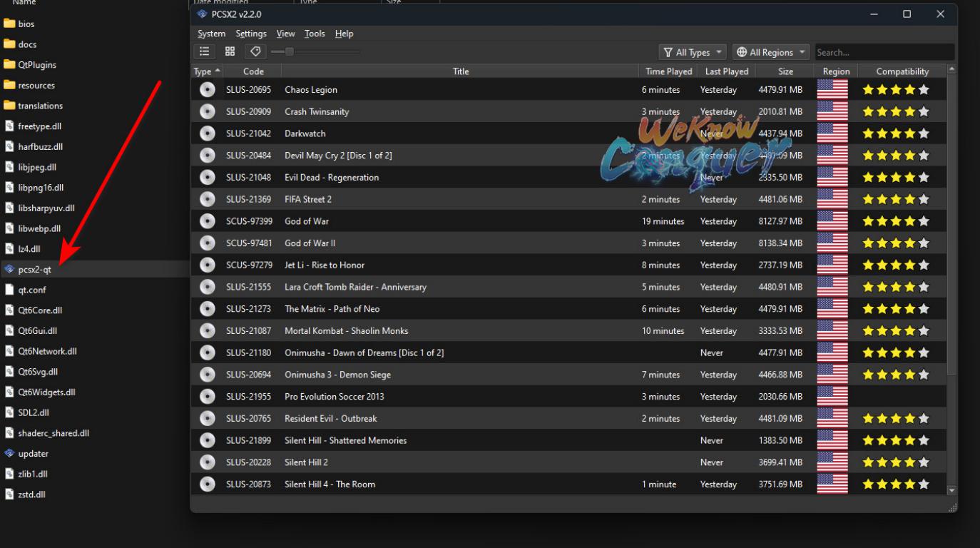The image size is (980, 548).
Task: Open the System menu
Action: pos(211,34)
